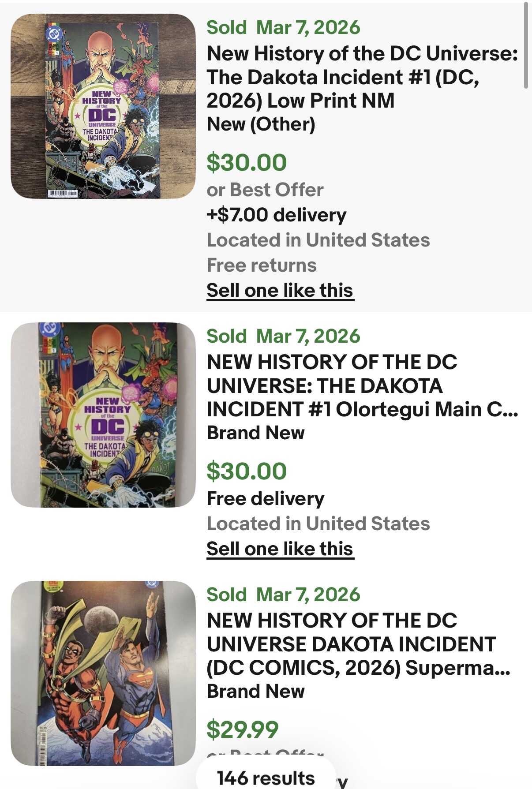The height and width of the screenshot is (789, 532).
Task: Open the second listing's comic cover thumbnail
Action: [103, 415]
